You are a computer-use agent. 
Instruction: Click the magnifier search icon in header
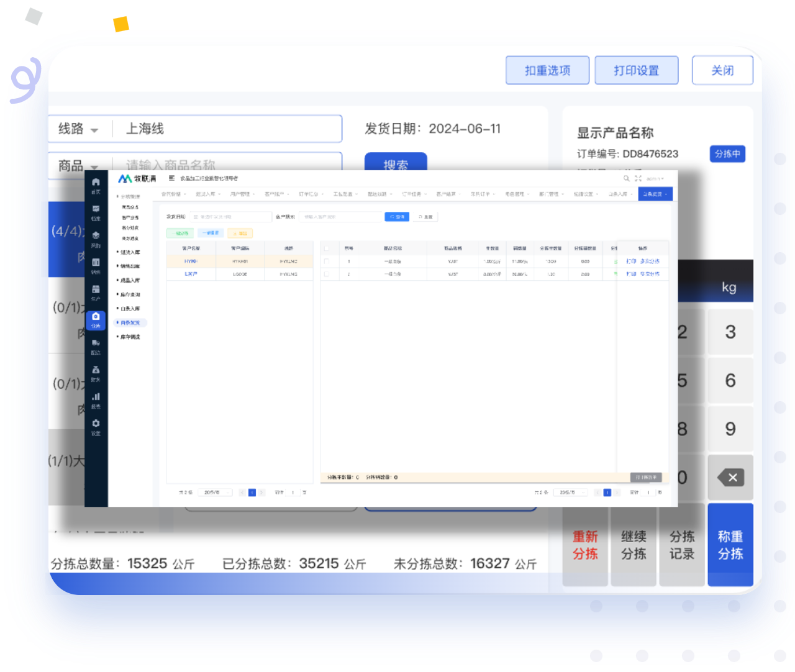click(626, 178)
